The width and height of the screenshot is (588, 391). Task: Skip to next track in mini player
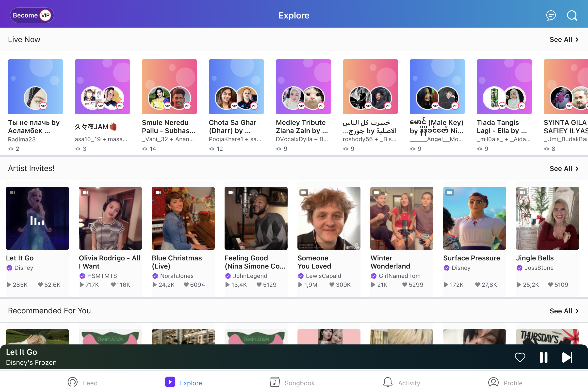[567, 357]
